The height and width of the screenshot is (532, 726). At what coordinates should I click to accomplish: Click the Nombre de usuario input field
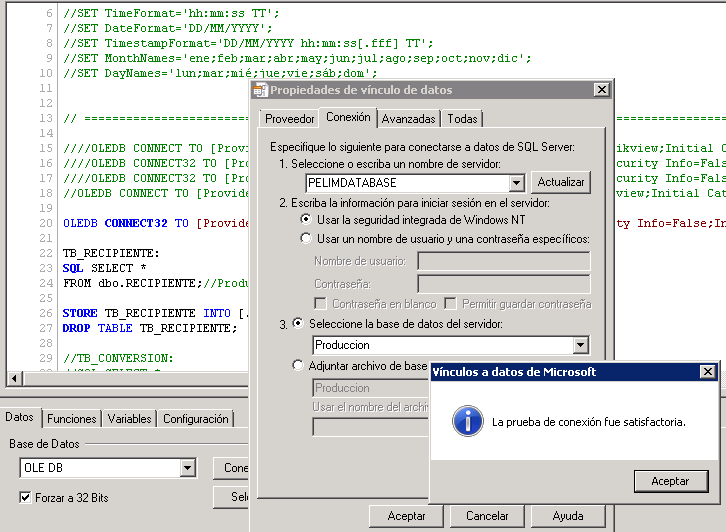pyautogui.click(x=504, y=261)
